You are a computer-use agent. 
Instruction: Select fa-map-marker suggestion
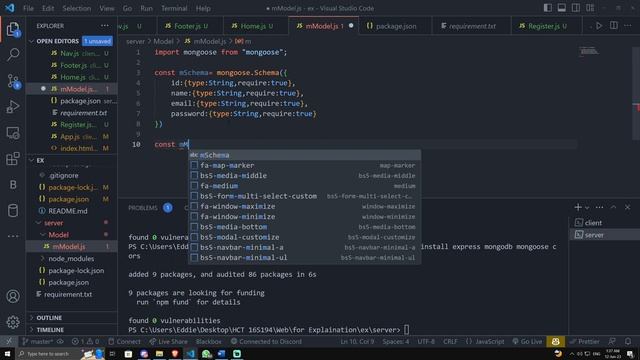(304, 165)
